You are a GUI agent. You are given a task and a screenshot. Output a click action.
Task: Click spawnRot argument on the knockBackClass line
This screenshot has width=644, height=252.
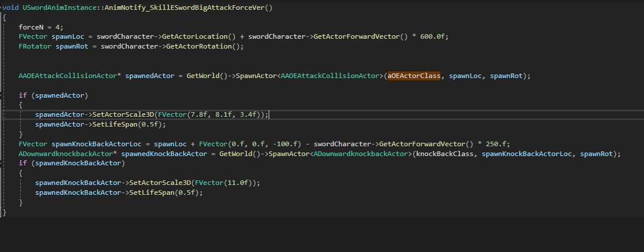coord(597,154)
